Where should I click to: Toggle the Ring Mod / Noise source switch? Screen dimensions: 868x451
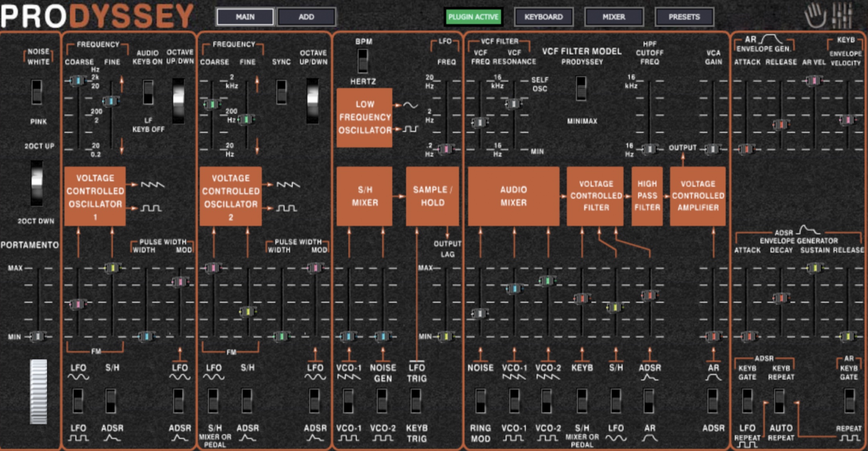point(480,400)
